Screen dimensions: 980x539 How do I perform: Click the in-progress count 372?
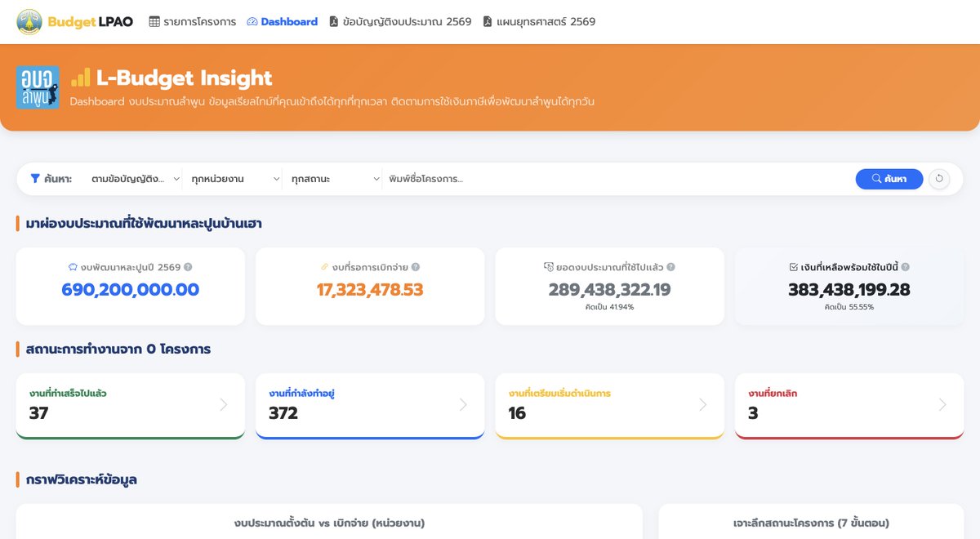[283, 413]
